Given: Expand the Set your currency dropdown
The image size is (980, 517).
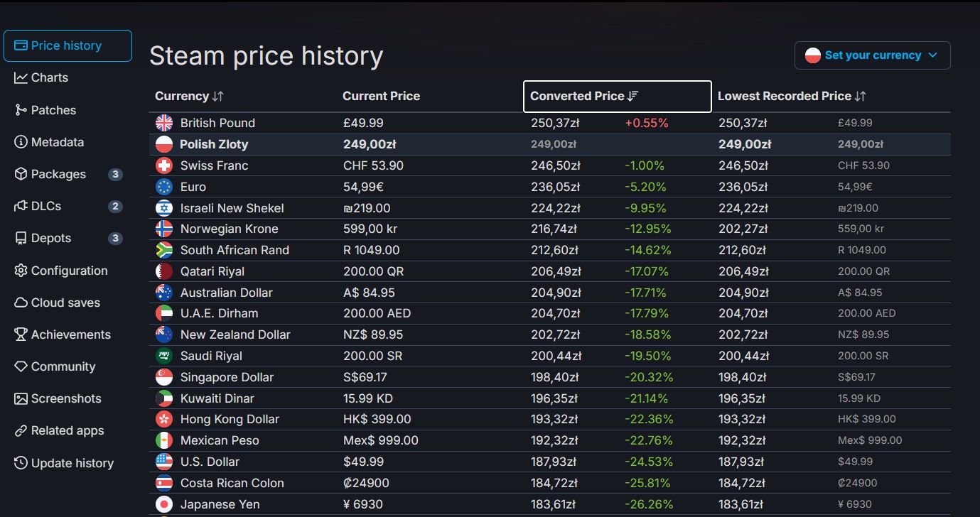Looking at the screenshot, I should (x=873, y=55).
